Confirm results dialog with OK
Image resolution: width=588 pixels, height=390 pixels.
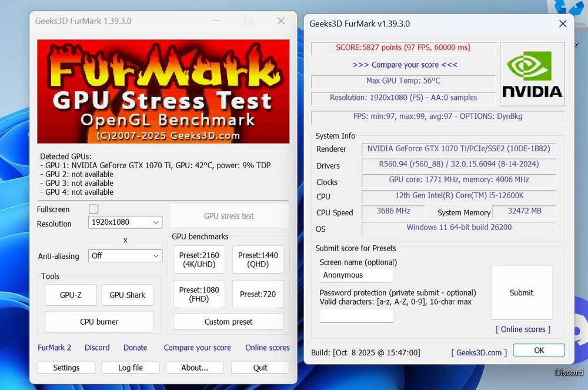point(539,350)
